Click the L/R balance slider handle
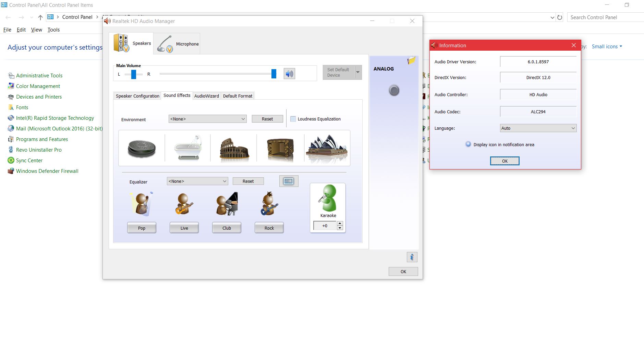644x343 pixels. point(134,74)
